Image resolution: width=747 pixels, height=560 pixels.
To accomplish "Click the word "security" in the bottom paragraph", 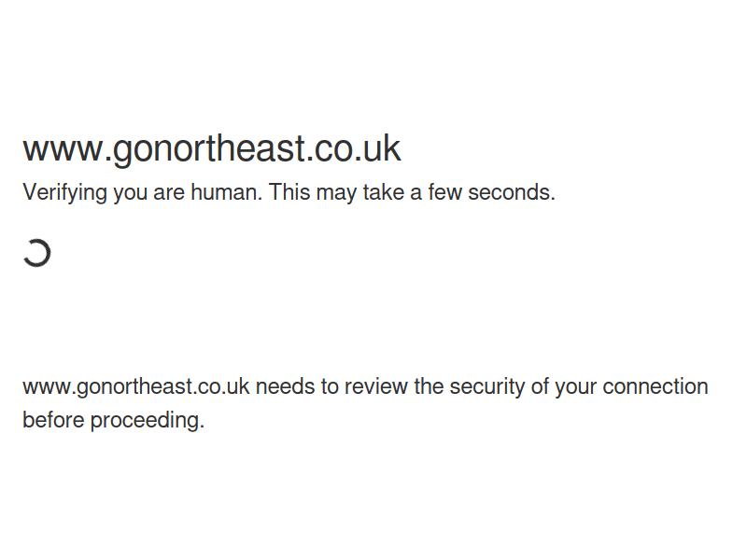I will point(486,386).
